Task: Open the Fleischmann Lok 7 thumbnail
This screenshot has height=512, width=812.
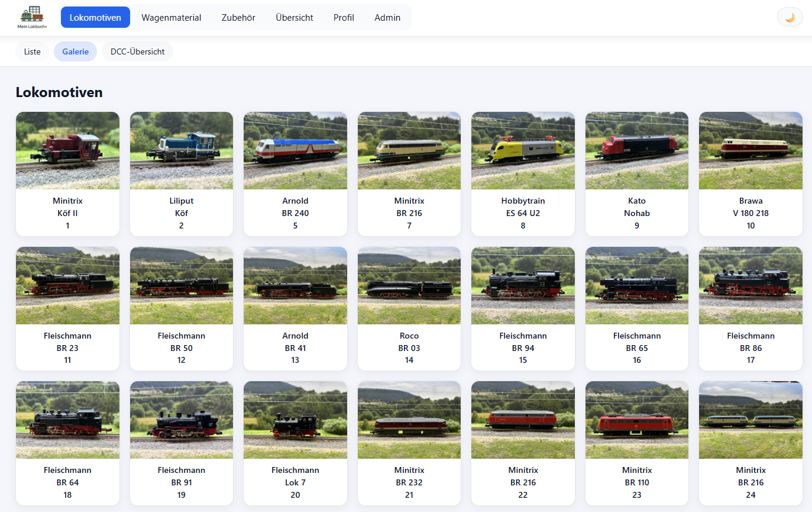Action: coord(295,420)
